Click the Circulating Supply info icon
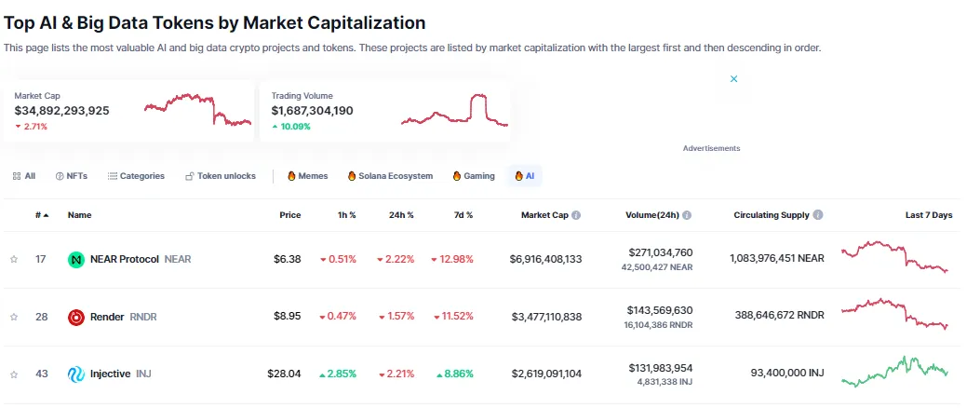Image resolution: width=980 pixels, height=408 pixels. click(x=818, y=215)
